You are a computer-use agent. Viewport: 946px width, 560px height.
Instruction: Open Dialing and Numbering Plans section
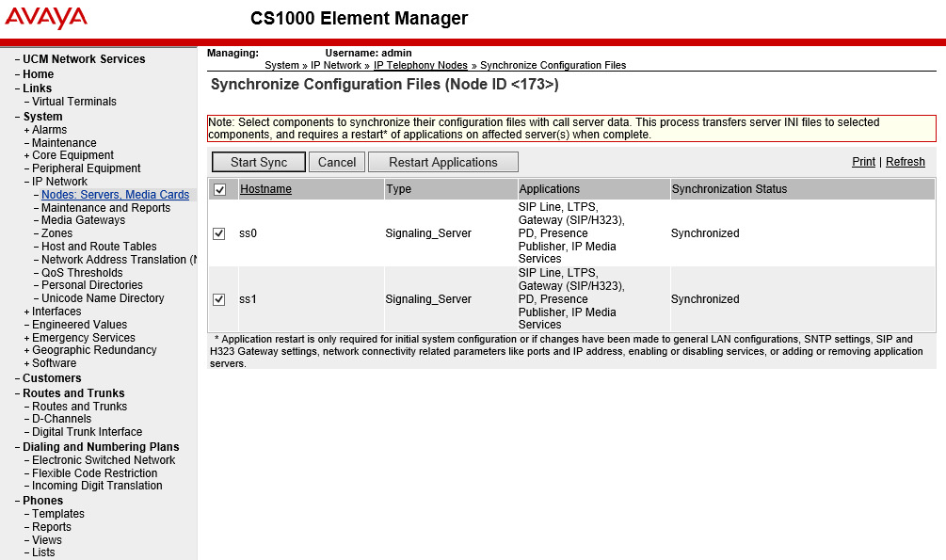click(x=101, y=447)
